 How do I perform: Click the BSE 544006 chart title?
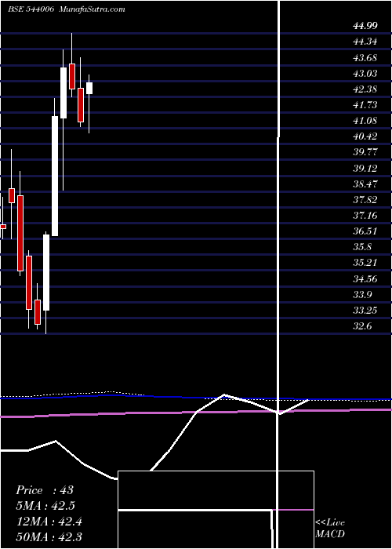(31, 9)
